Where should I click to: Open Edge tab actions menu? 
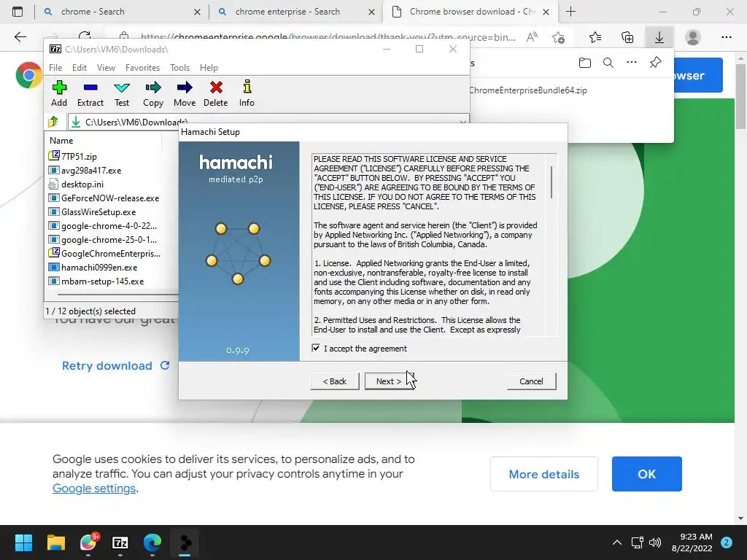pyautogui.click(x=18, y=12)
